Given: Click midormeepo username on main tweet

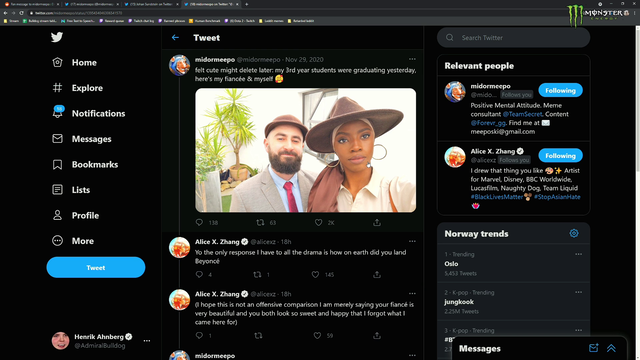Looking at the screenshot, I should coord(215,60).
